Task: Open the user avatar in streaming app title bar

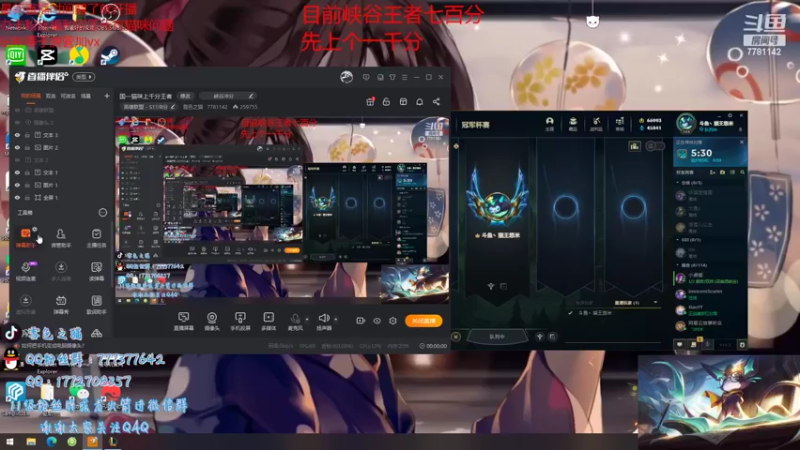Action: click(x=346, y=77)
